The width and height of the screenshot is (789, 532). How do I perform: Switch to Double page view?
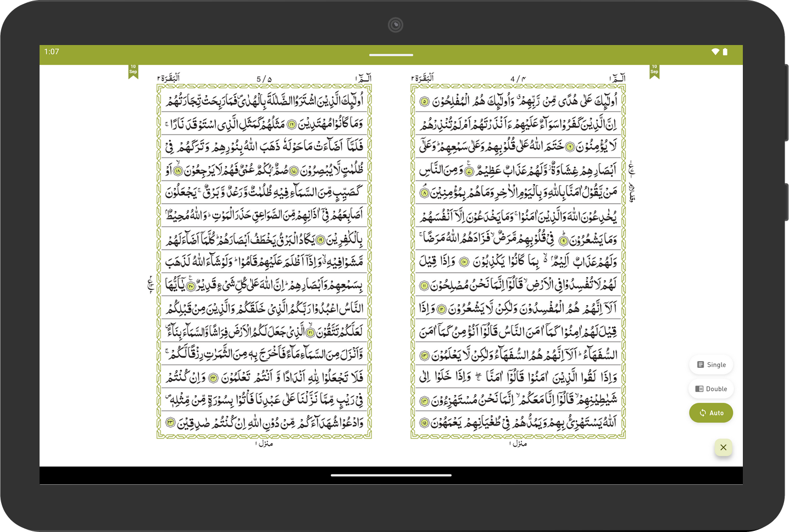coord(711,389)
